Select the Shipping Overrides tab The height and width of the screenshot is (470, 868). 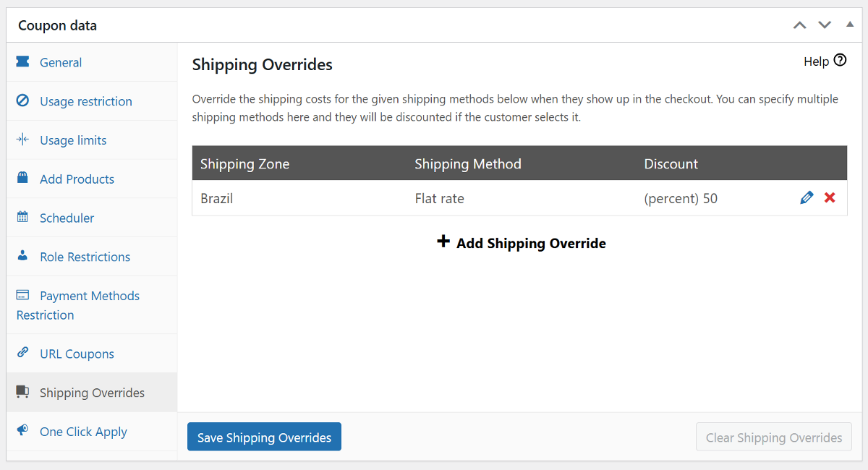pos(92,393)
